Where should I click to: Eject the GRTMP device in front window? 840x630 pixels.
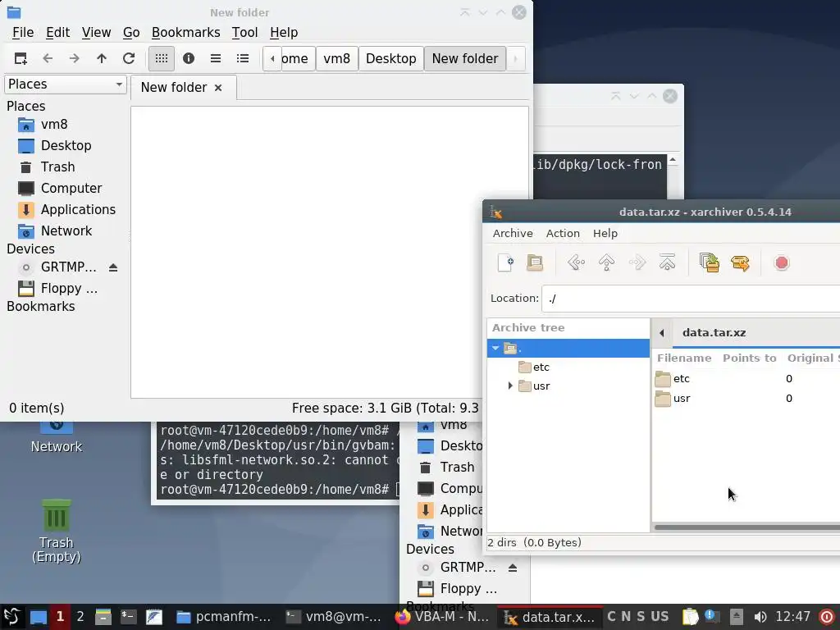click(x=113, y=267)
